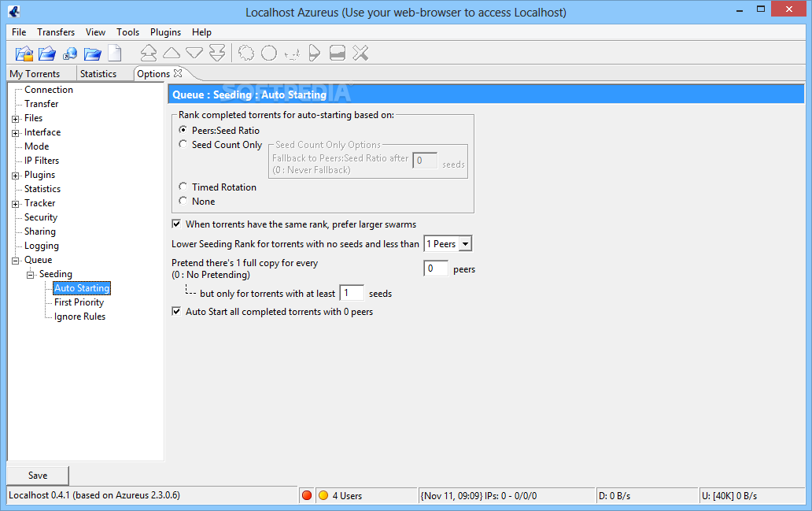Click the move to top double-arrow icon
Screen dimensions: 812x511
click(x=149, y=53)
